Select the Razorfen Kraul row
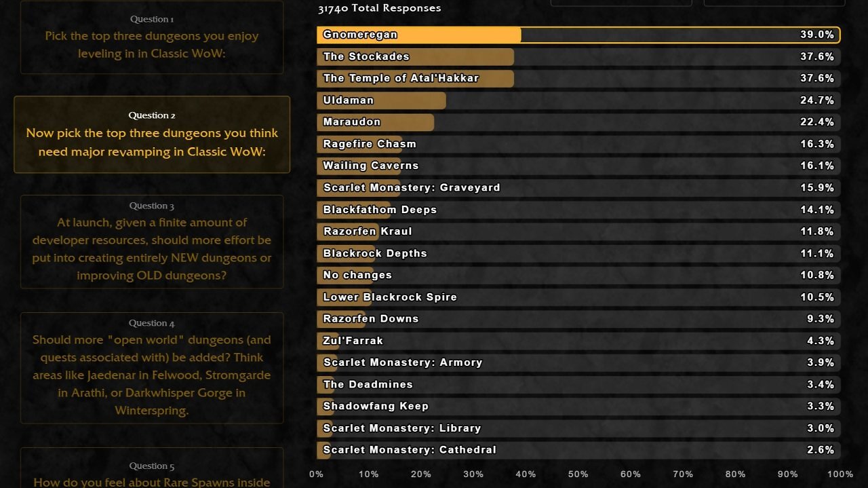Viewport: 868px width, 488px height. point(578,231)
